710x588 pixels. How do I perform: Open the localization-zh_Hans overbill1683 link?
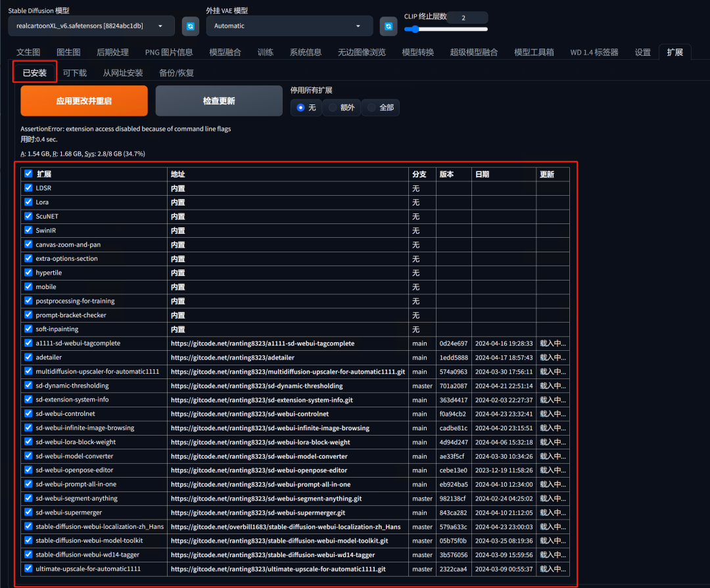[x=286, y=526]
